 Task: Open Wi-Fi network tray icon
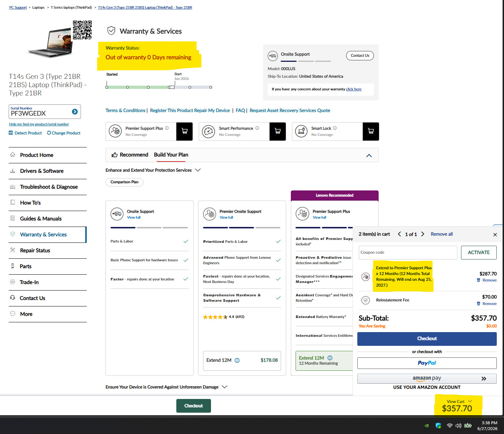449,425
